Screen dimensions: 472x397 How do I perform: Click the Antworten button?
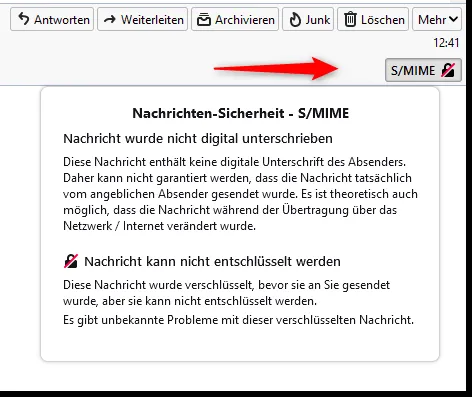pos(52,20)
